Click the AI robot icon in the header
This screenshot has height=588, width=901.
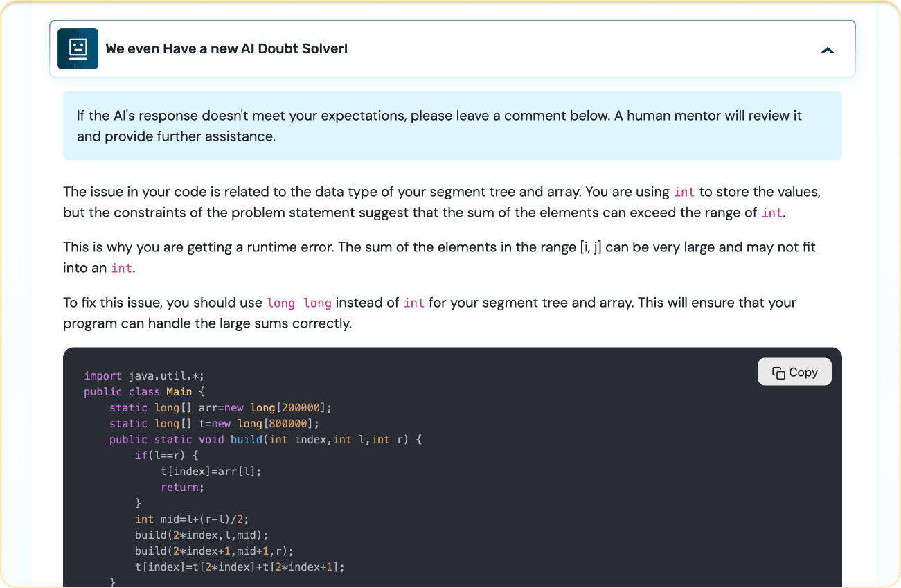tap(78, 49)
